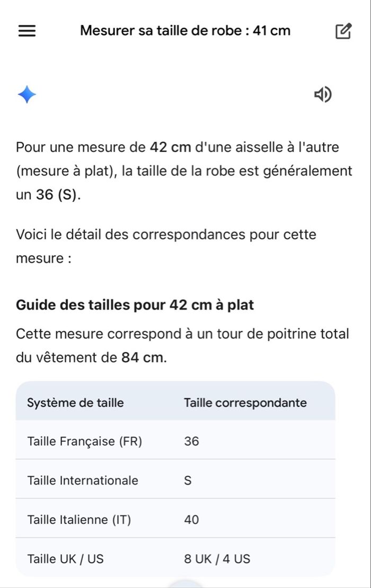This screenshot has height=588, width=371.
Task: Play response aloud with speaker icon
Action: click(323, 95)
